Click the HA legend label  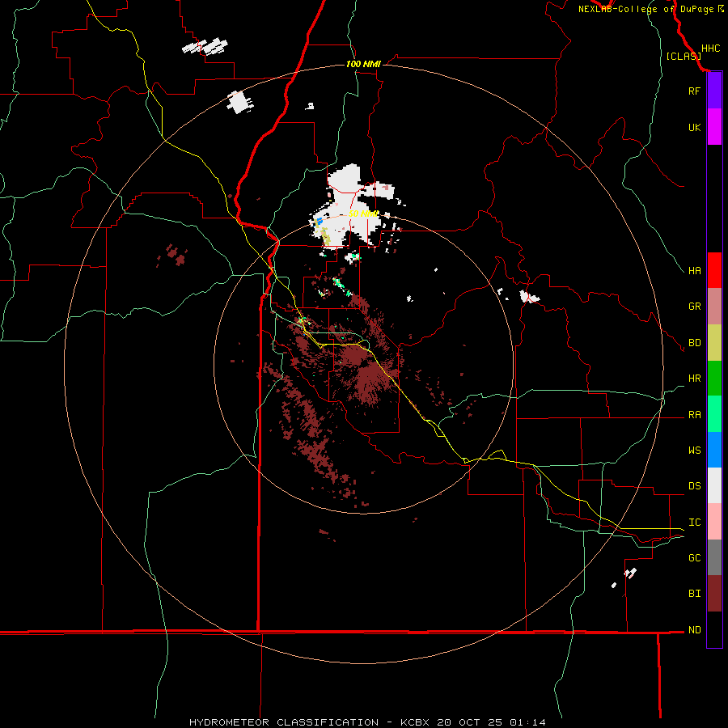[694, 271]
